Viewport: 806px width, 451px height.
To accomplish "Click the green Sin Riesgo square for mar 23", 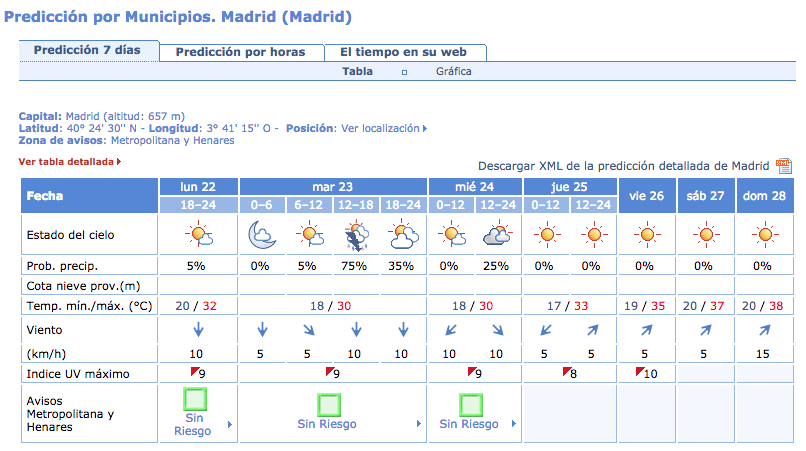I will [x=329, y=405].
